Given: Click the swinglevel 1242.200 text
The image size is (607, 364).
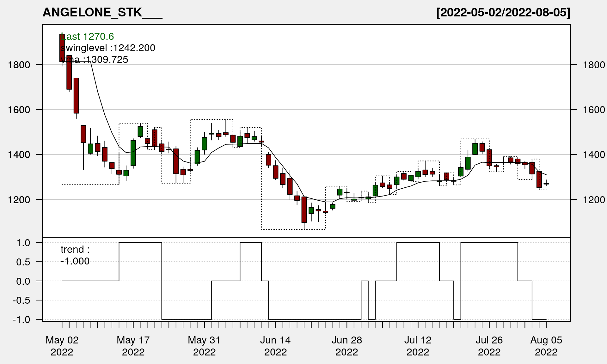Looking at the screenshot, I should (108, 48).
